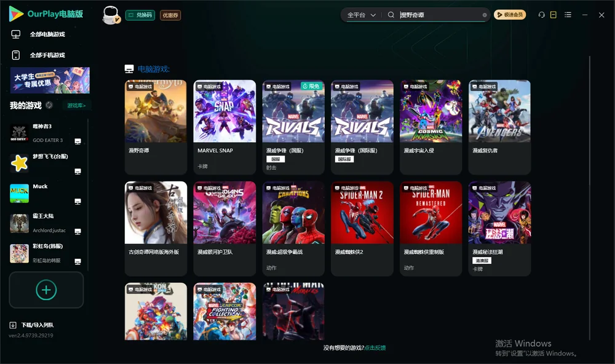
Task: Open the 漫威宇宙入侵 game card
Action: pyautogui.click(x=431, y=127)
